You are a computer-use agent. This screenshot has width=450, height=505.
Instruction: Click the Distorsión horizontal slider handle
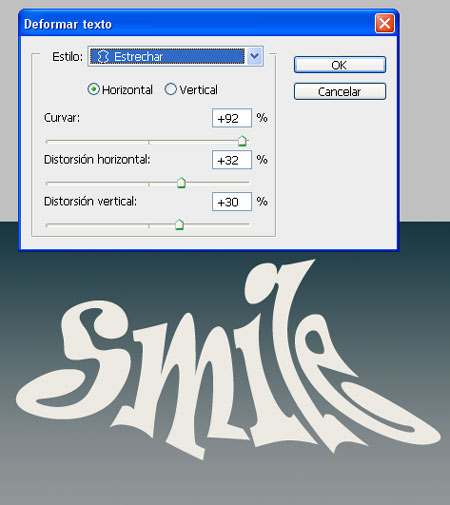click(x=181, y=183)
